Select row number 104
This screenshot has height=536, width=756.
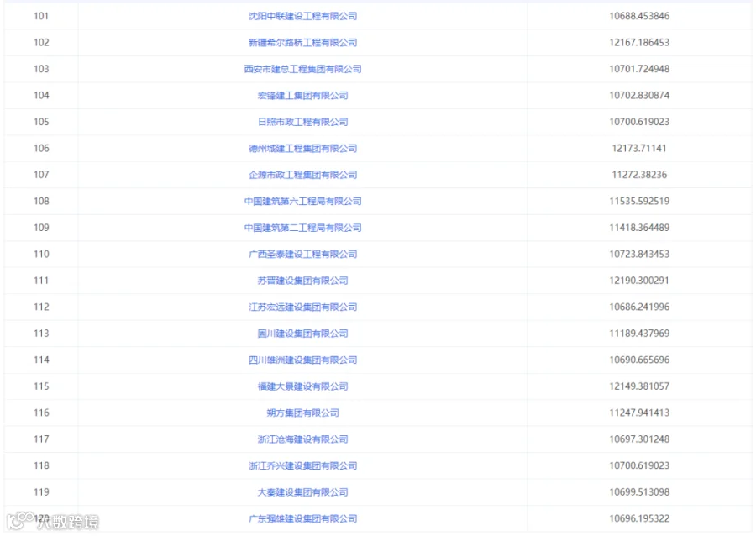41,96
